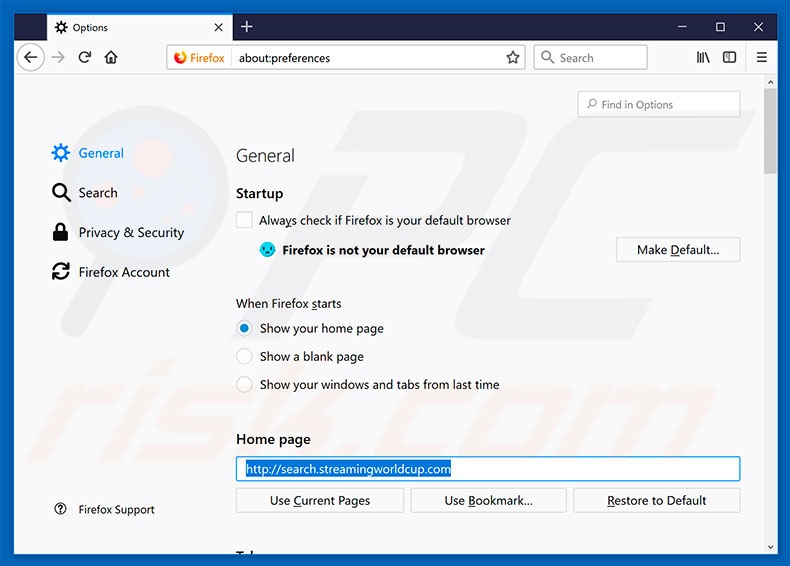
Task: Click the toolbar Search box
Action: coord(590,57)
